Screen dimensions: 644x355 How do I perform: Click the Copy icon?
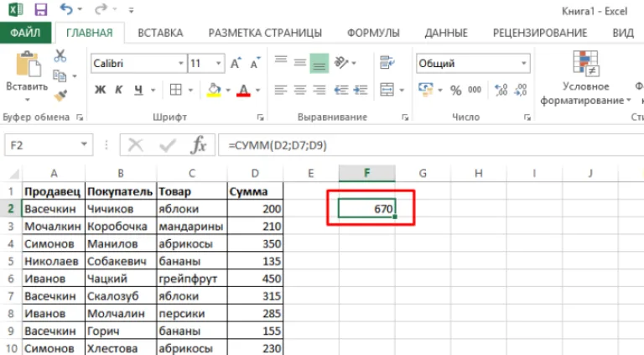(x=60, y=76)
